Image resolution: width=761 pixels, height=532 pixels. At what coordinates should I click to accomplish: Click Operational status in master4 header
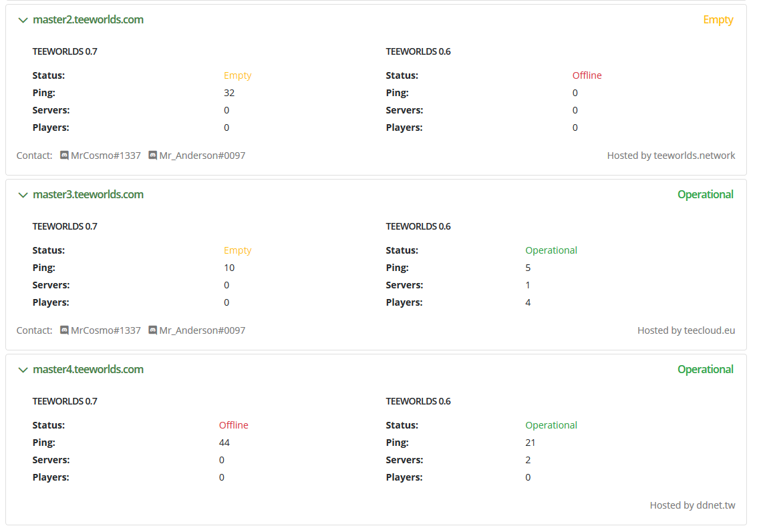706,370
